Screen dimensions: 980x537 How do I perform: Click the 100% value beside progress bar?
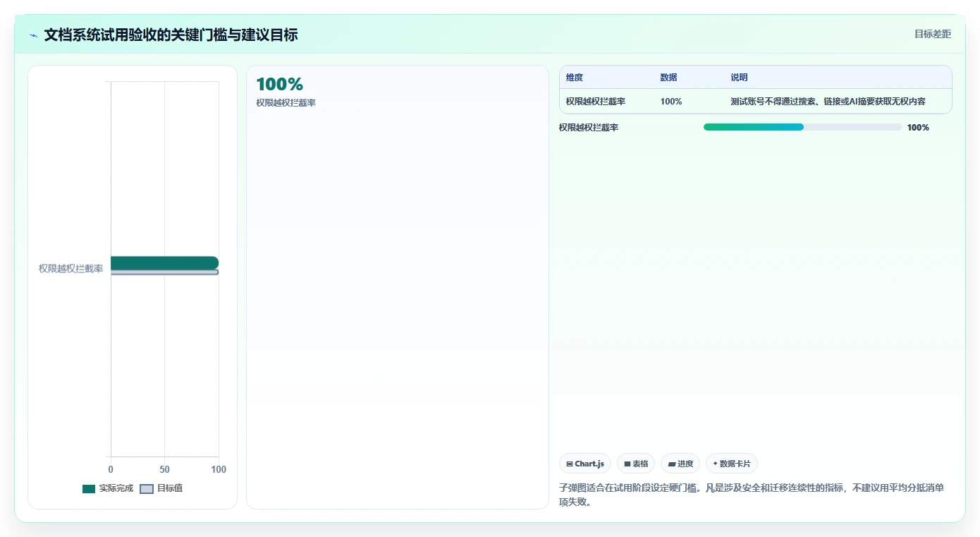pos(918,128)
